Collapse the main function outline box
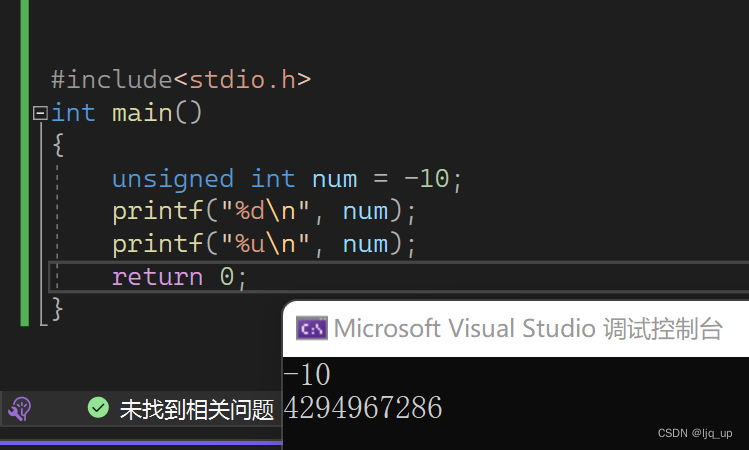749x450 pixels. pos(40,113)
